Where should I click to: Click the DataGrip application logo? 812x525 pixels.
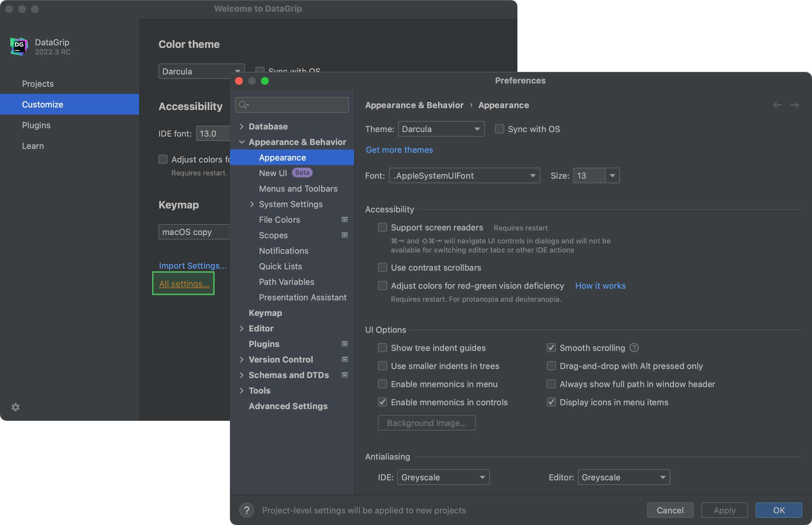click(x=18, y=46)
